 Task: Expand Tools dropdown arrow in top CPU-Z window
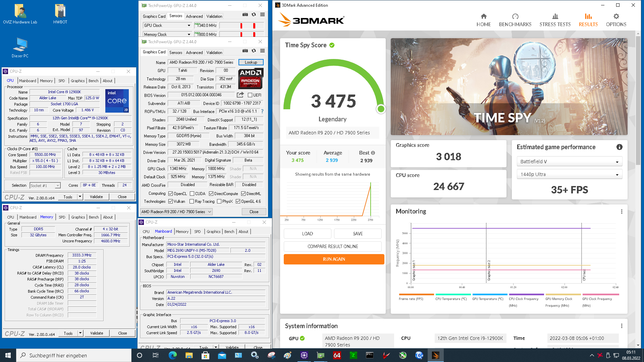click(80, 197)
